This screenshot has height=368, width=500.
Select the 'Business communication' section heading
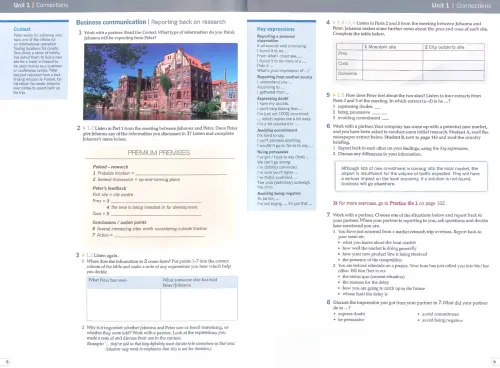(x=111, y=22)
